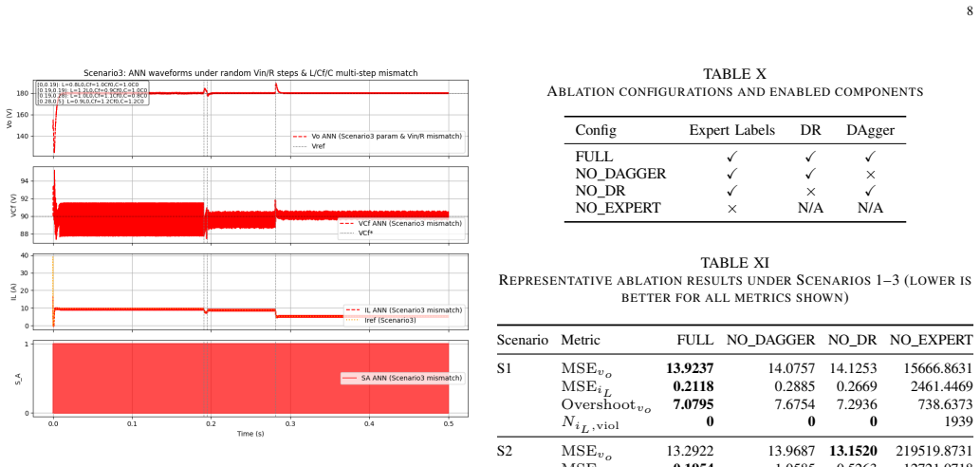Screen dimensions: 980x467
Task: Click the value 14.0757
Action: [792, 369]
